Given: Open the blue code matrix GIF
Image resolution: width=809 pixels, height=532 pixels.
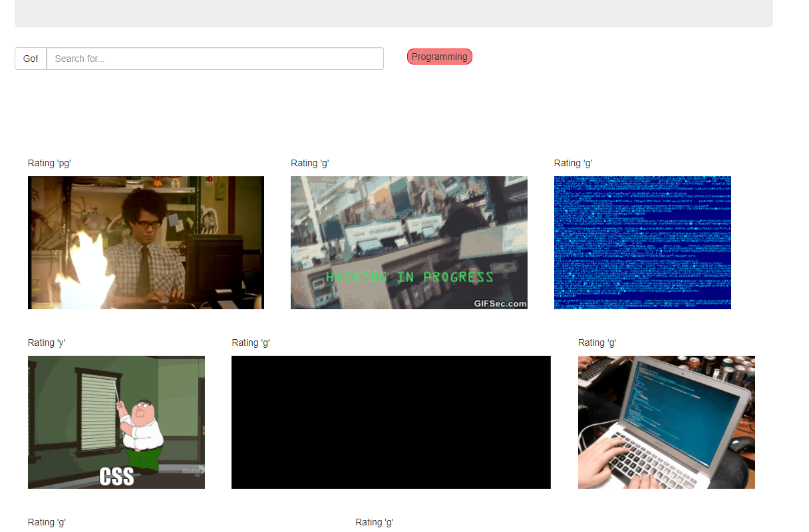Looking at the screenshot, I should pyautogui.click(x=642, y=242).
